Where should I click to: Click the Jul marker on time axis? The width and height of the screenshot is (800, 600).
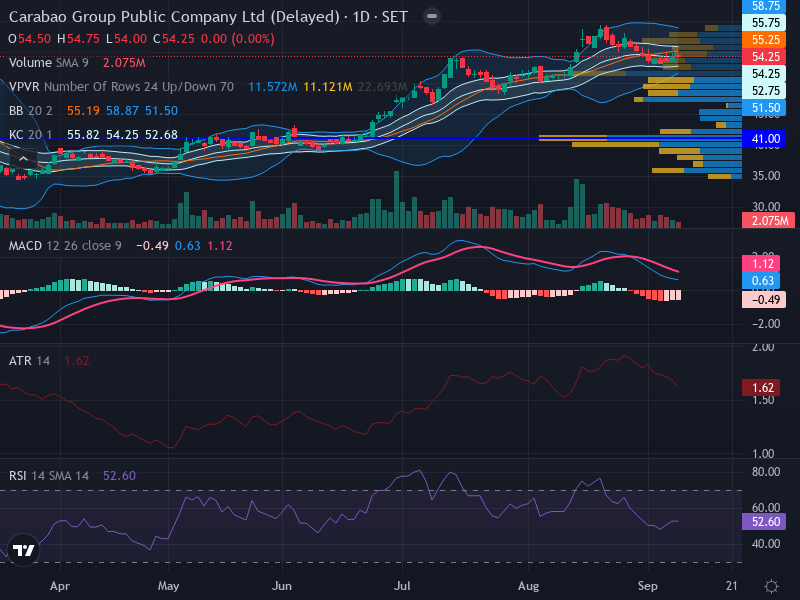point(402,586)
